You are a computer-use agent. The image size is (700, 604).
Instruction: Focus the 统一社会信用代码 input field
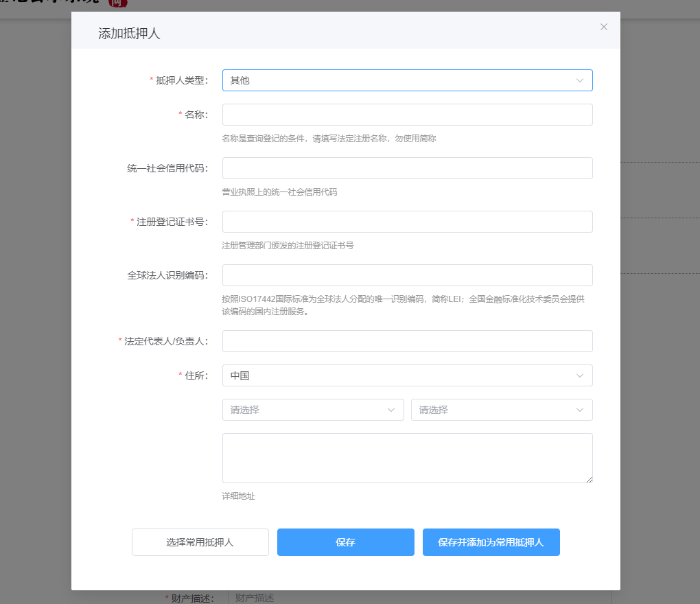pos(407,168)
